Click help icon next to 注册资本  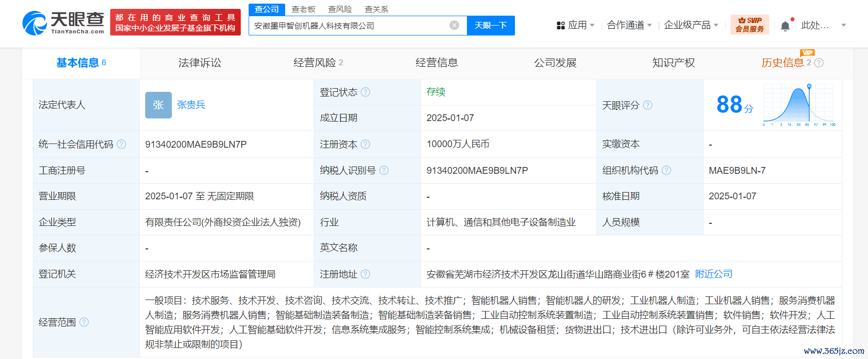366,144
